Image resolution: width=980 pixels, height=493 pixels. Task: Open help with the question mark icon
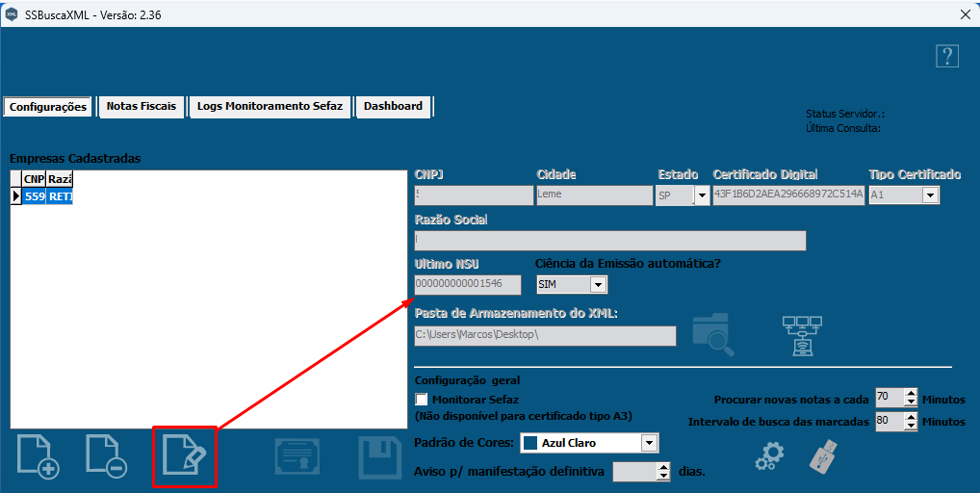coord(946,56)
